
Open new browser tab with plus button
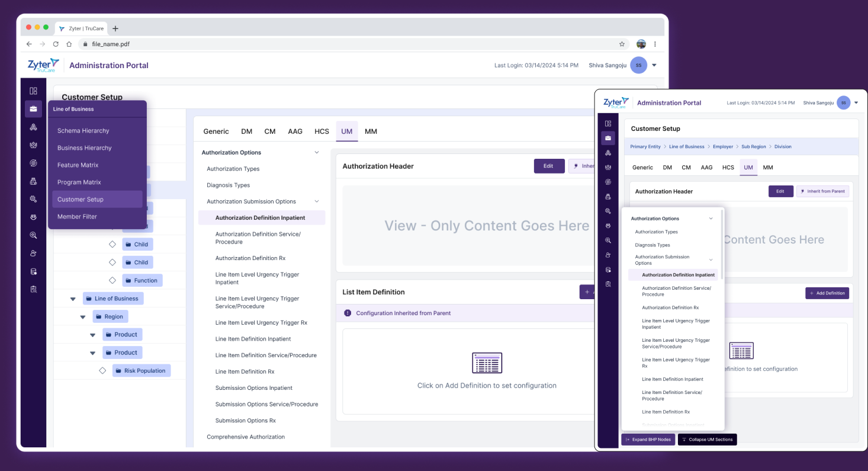coord(115,28)
